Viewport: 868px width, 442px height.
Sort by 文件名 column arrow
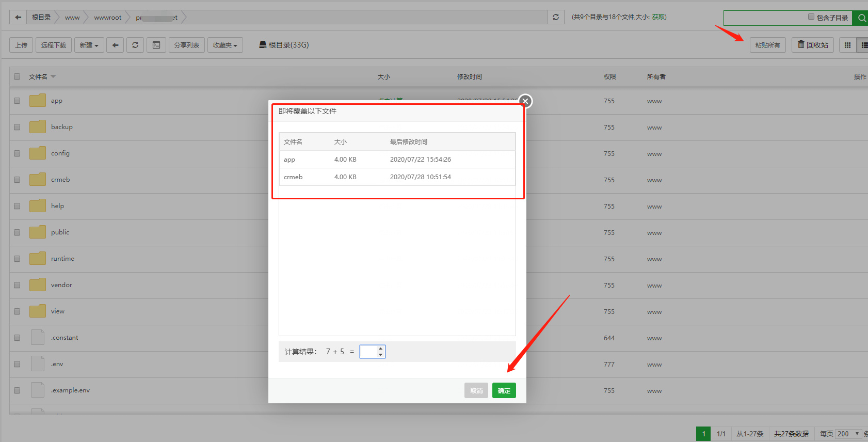pos(53,76)
